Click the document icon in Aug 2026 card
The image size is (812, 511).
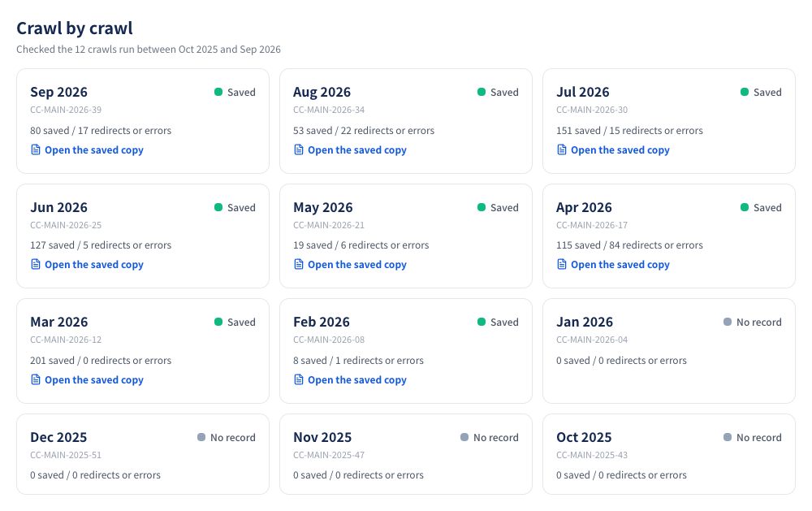(x=299, y=149)
